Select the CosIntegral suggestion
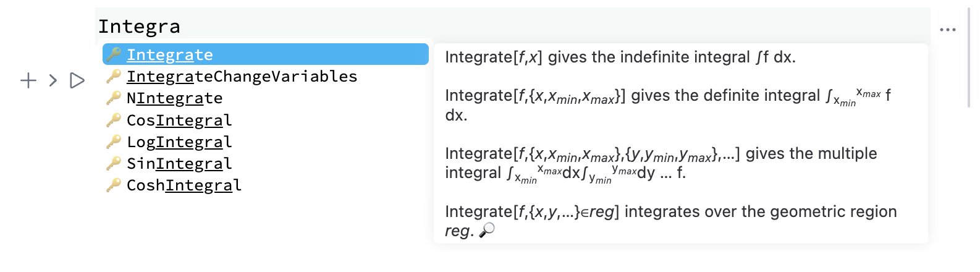980x272 pixels. (179, 120)
